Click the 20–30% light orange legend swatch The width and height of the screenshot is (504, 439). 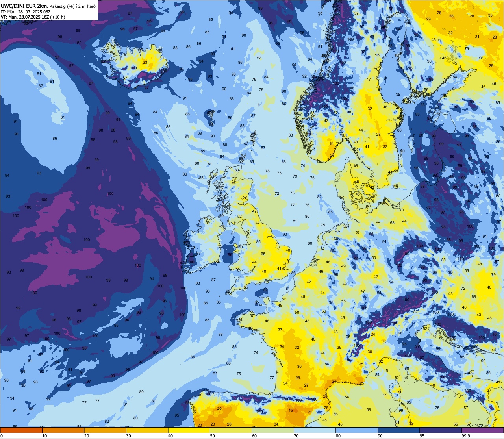(x=105, y=430)
